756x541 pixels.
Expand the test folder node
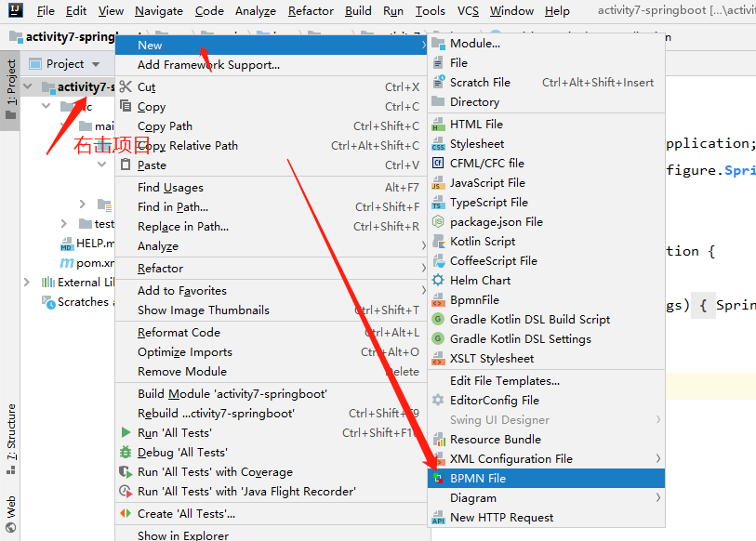click(x=64, y=224)
